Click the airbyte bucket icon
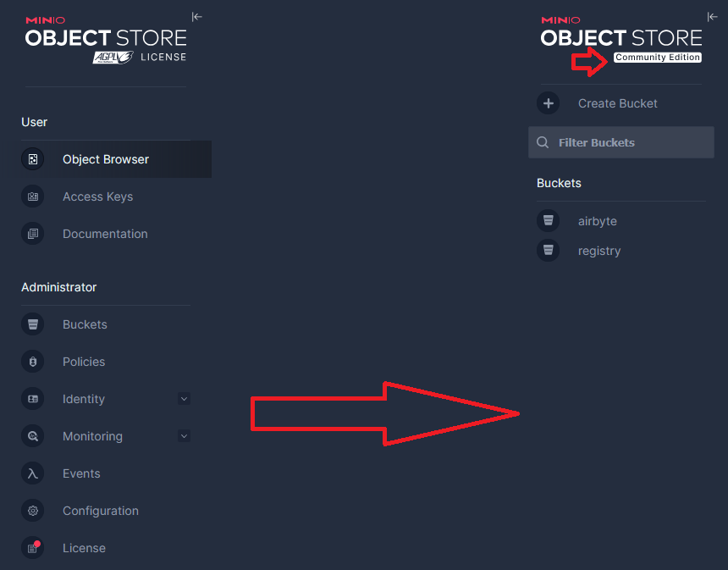Screen dimensions: 728x570 click(x=548, y=220)
